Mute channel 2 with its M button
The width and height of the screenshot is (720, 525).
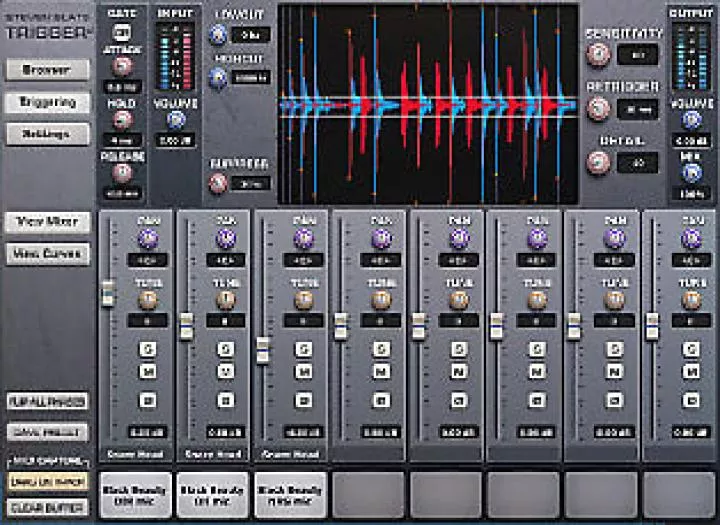pyautogui.click(x=225, y=371)
